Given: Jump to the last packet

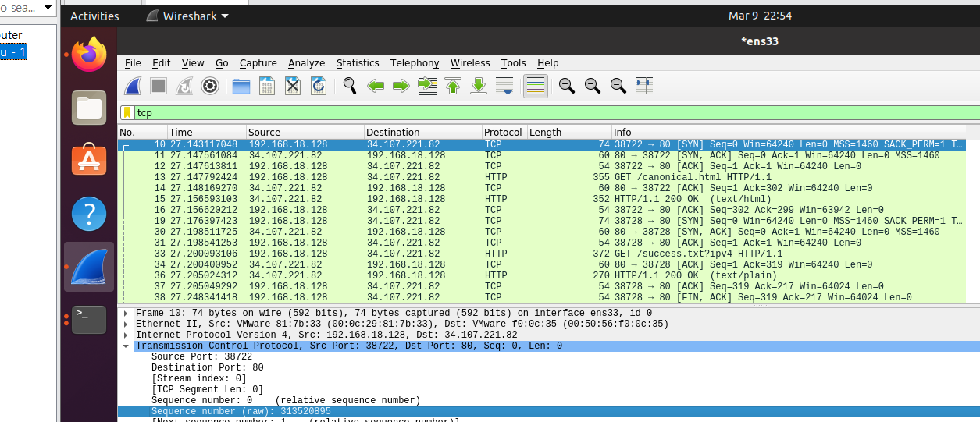Looking at the screenshot, I should pos(479,86).
